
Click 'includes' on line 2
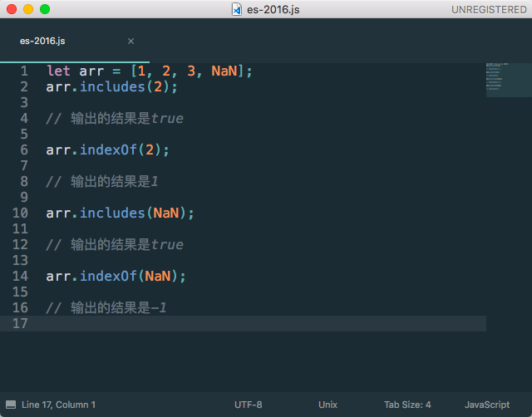[x=112, y=86]
